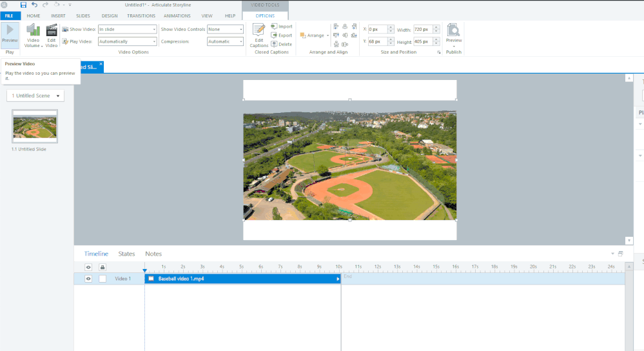Click the Delete captions icon
Image resolution: width=644 pixels, height=351 pixels.
[x=282, y=45]
